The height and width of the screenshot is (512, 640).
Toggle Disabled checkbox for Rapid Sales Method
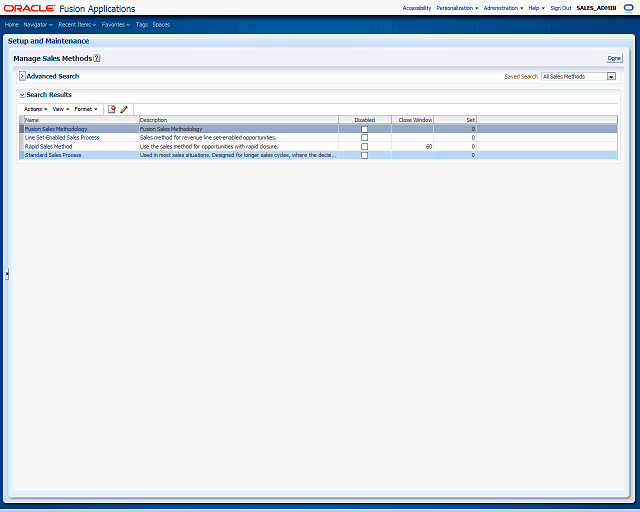point(364,147)
